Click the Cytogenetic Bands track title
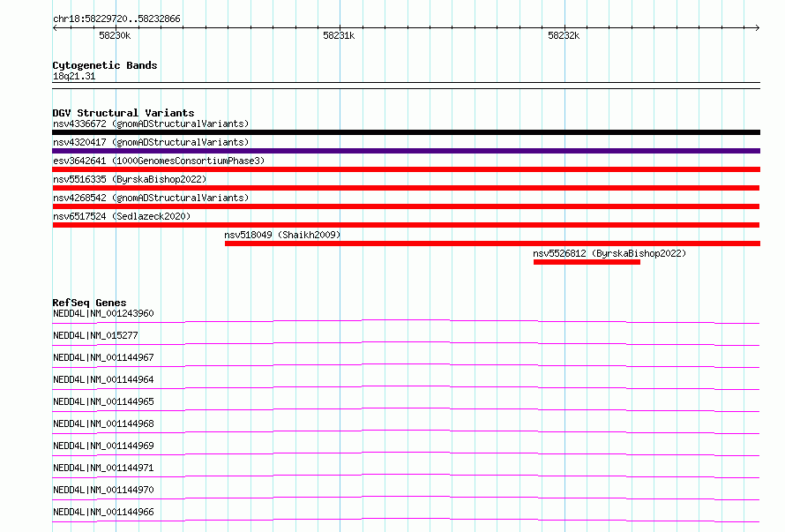 [105, 65]
